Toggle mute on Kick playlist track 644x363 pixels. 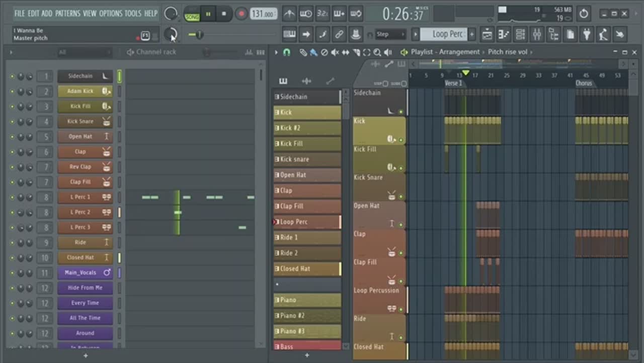coord(401,140)
